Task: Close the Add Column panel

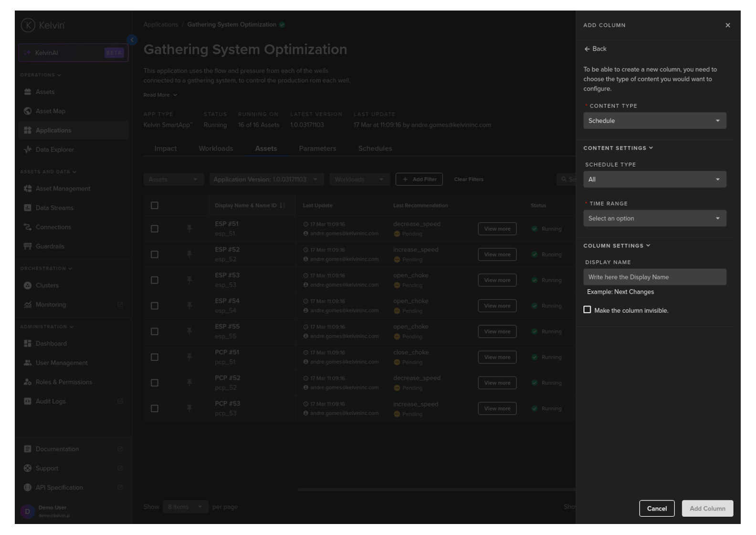Action: 727,25
